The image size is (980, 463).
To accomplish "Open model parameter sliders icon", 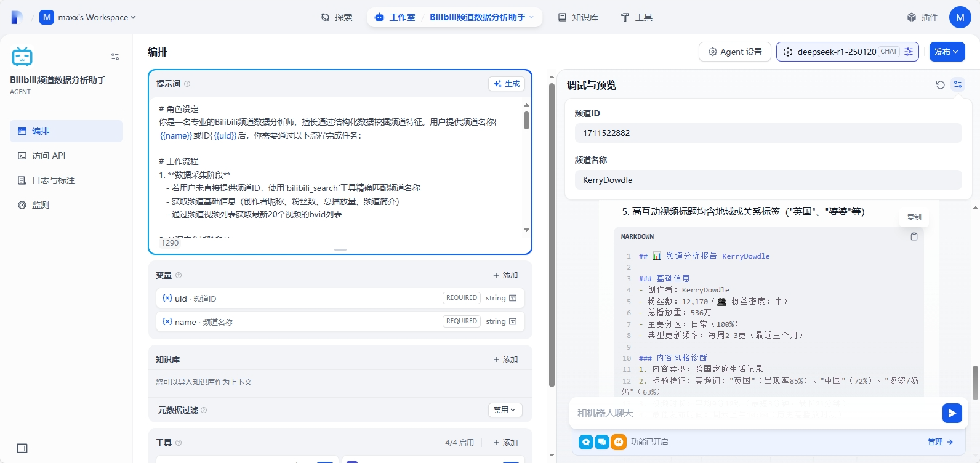I will point(909,52).
